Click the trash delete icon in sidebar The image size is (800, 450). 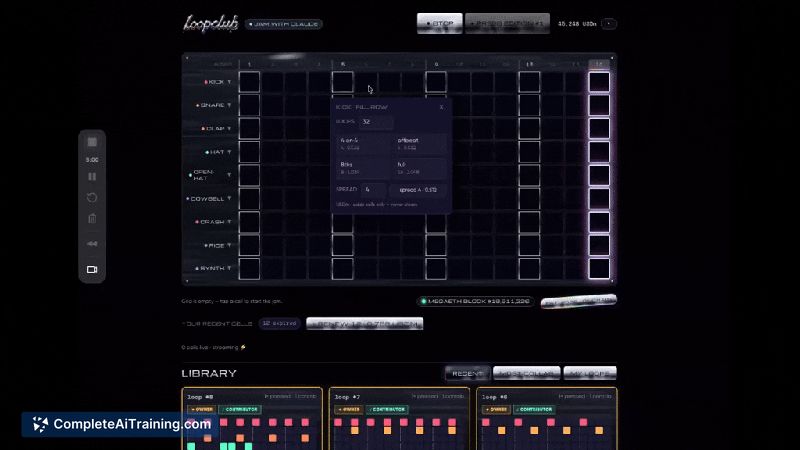coord(92,219)
